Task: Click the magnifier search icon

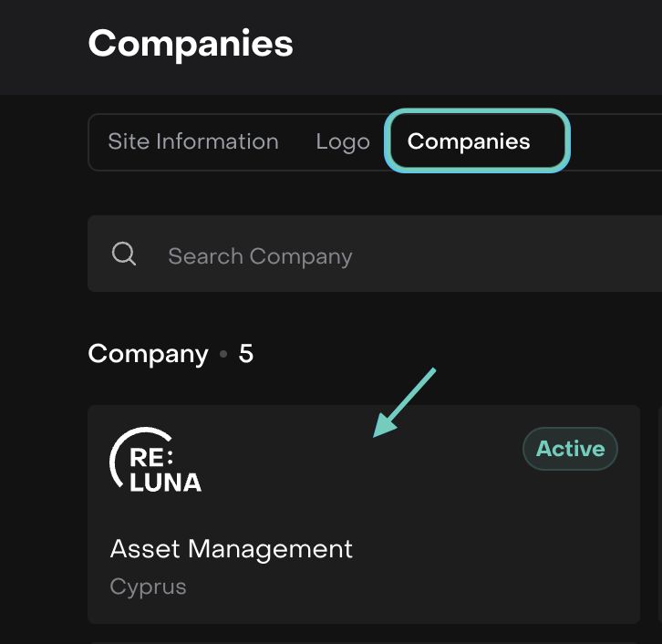Action: (x=124, y=254)
